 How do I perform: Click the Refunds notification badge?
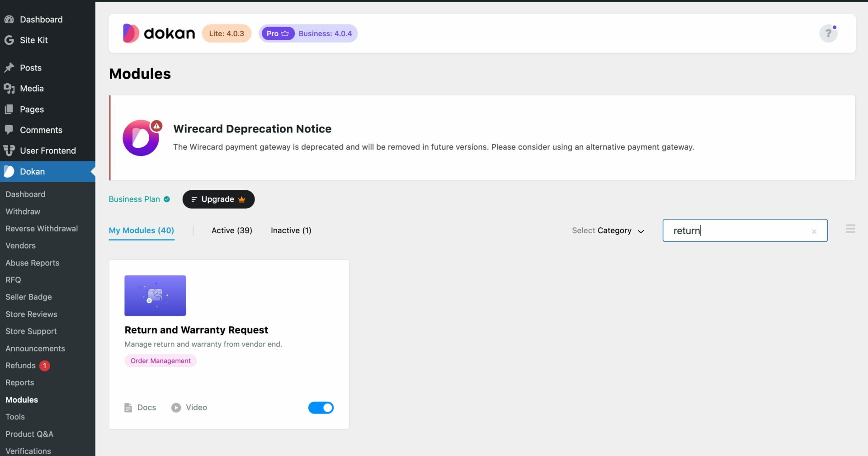click(44, 366)
